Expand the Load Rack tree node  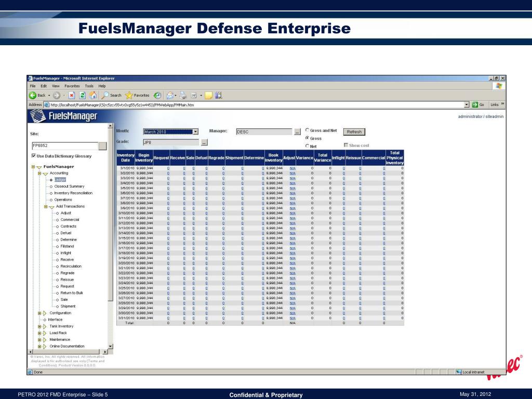coord(39,333)
